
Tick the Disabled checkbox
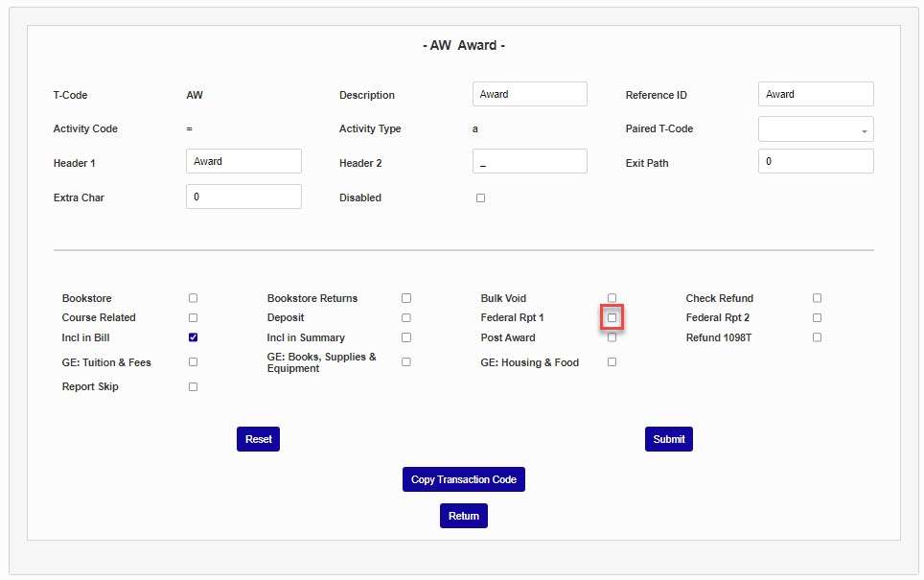(480, 198)
